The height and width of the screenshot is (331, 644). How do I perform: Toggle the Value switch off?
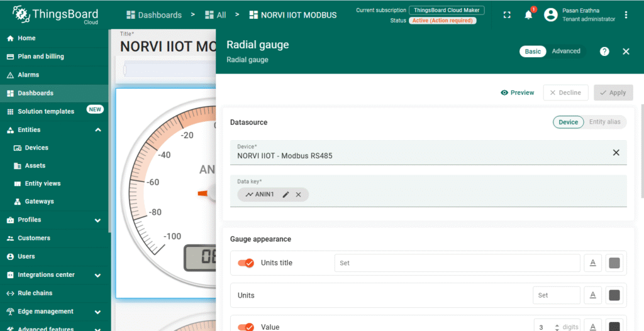pyautogui.click(x=246, y=327)
